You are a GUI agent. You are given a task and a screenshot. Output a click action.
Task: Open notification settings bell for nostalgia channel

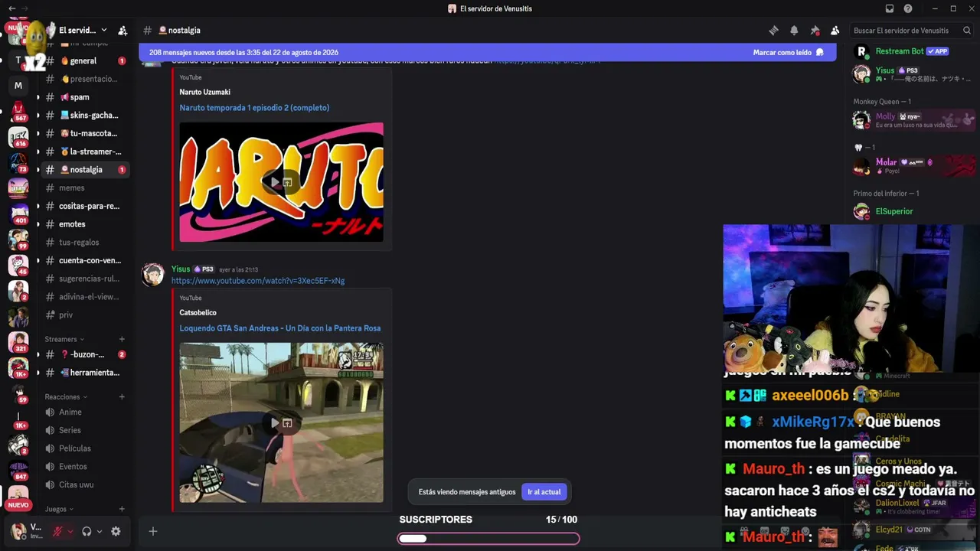[794, 31]
